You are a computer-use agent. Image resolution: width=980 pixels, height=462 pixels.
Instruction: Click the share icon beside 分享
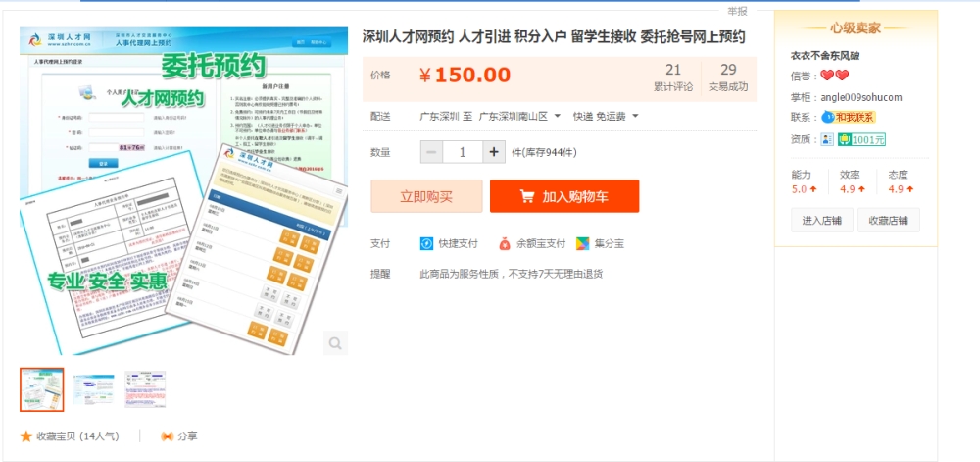click(167, 436)
